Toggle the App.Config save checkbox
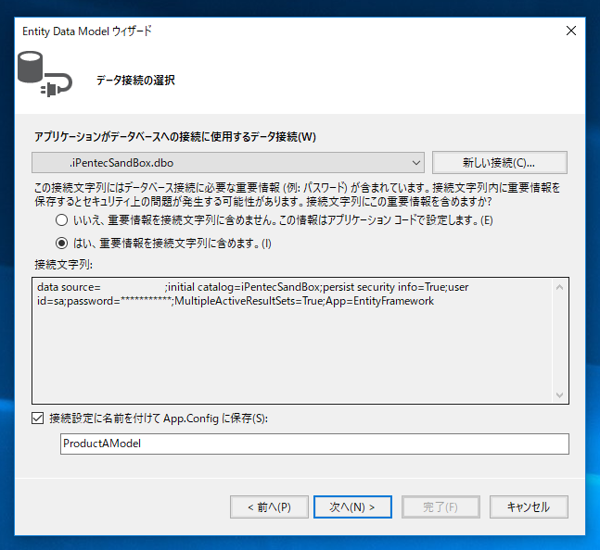This screenshot has width=600, height=550. (x=38, y=418)
